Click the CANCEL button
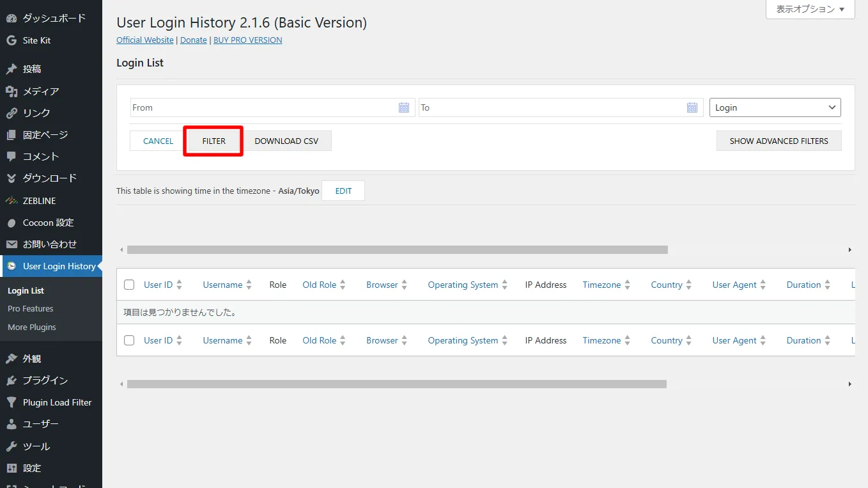 [x=158, y=141]
